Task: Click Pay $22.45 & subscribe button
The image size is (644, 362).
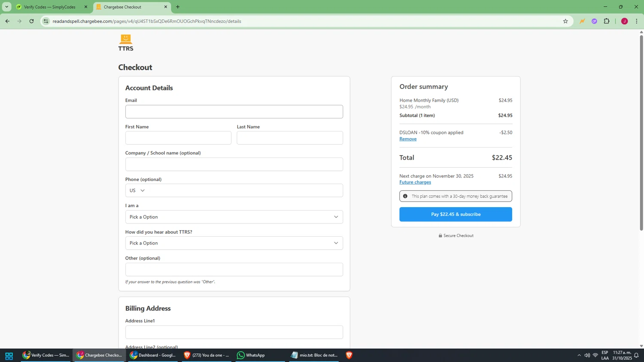Action: [x=456, y=214]
